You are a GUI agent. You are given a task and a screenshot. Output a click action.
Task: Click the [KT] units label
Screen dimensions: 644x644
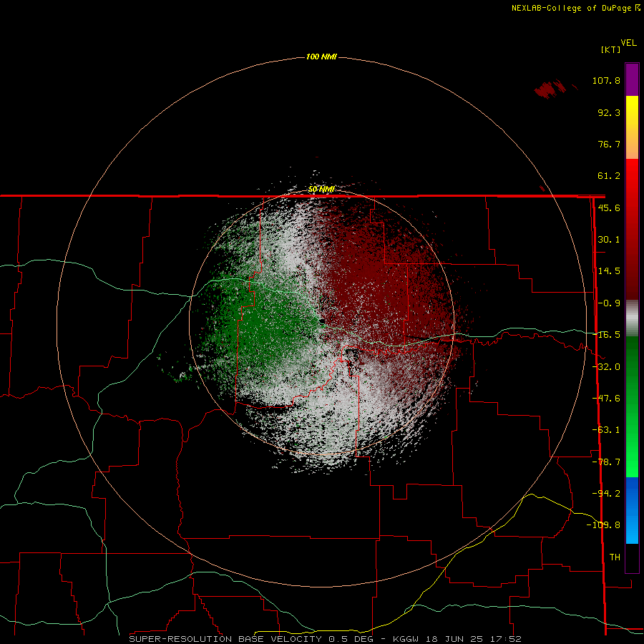pyautogui.click(x=611, y=49)
